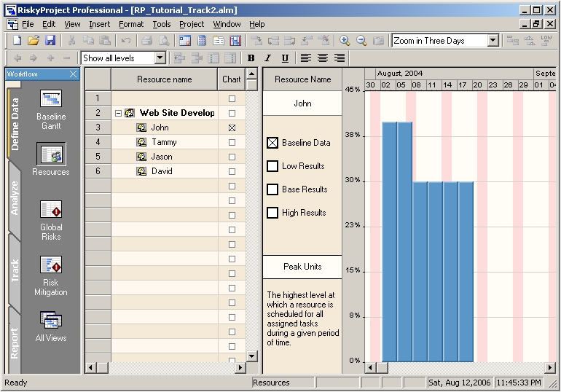This screenshot has width=561, height=392.
Task: Apply underline formatting
Action: coord(285,58)
